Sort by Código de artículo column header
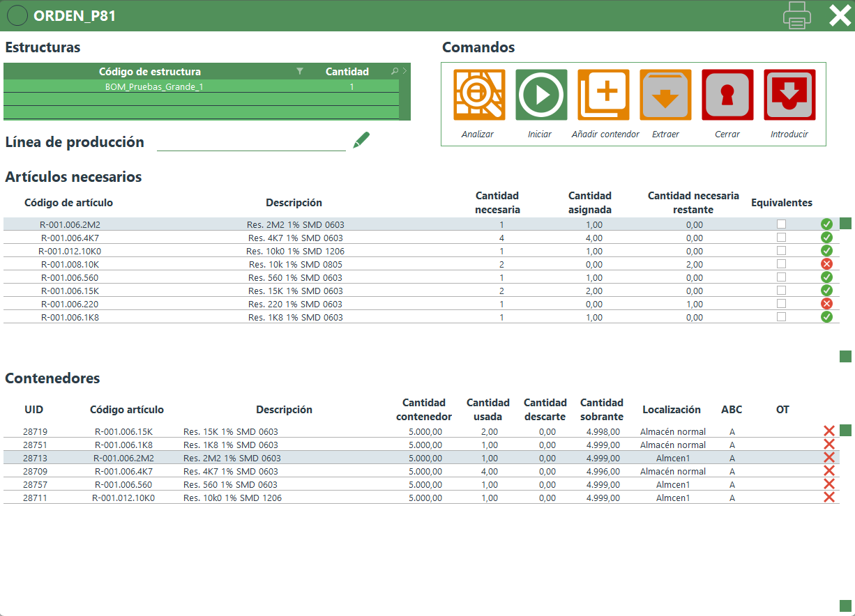 click(x=68, y=203)
